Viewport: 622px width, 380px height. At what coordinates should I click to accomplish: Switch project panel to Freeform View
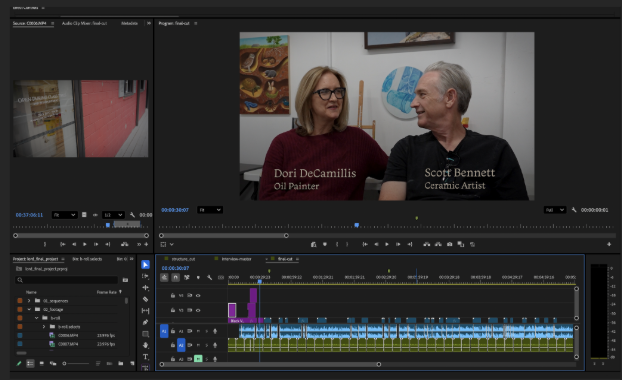[53, 363]
